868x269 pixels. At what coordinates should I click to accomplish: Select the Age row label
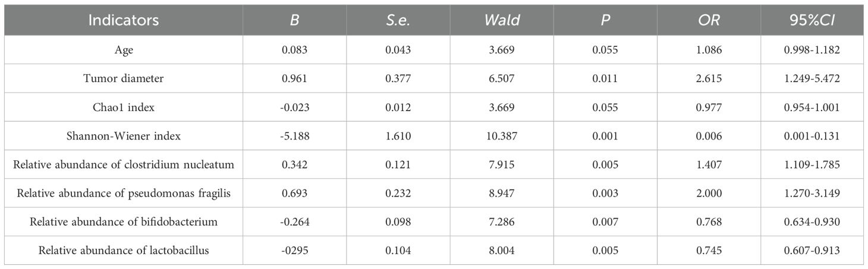click(124, 50)
